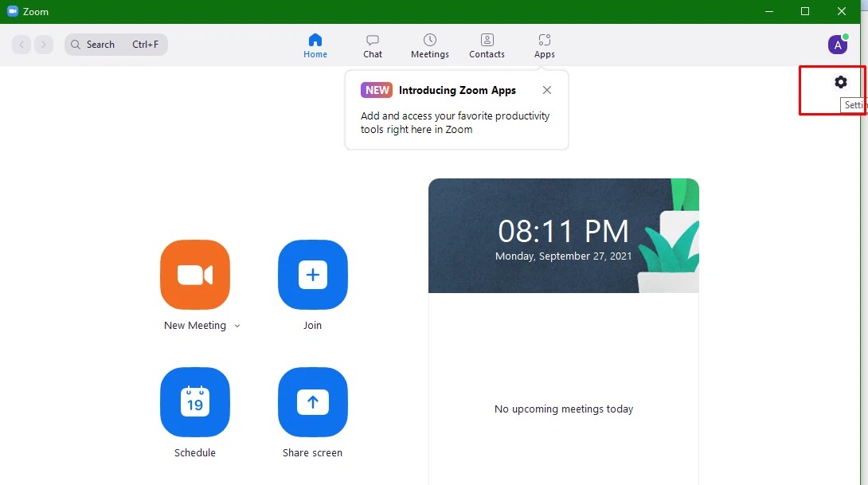Click into the Search field
868x485 pixels.
pos(116,45)
